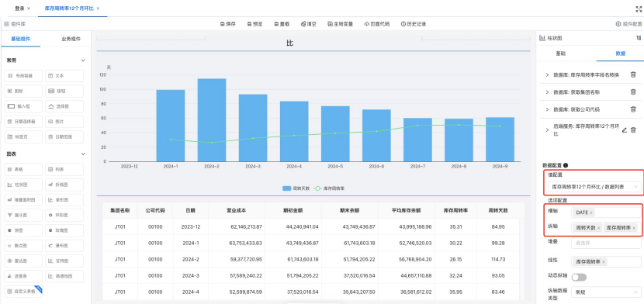
Task: Click 清空 clear button in toolbar
Action: (309, 24)
